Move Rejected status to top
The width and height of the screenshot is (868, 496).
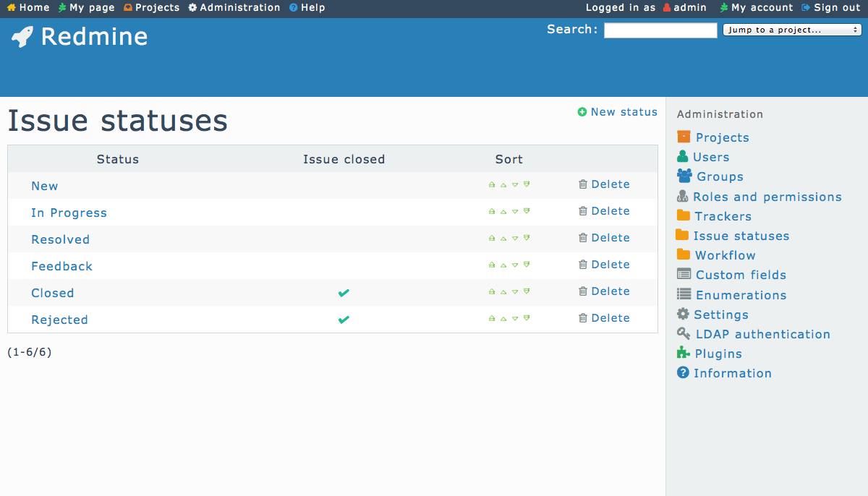(x=492, y=318)
